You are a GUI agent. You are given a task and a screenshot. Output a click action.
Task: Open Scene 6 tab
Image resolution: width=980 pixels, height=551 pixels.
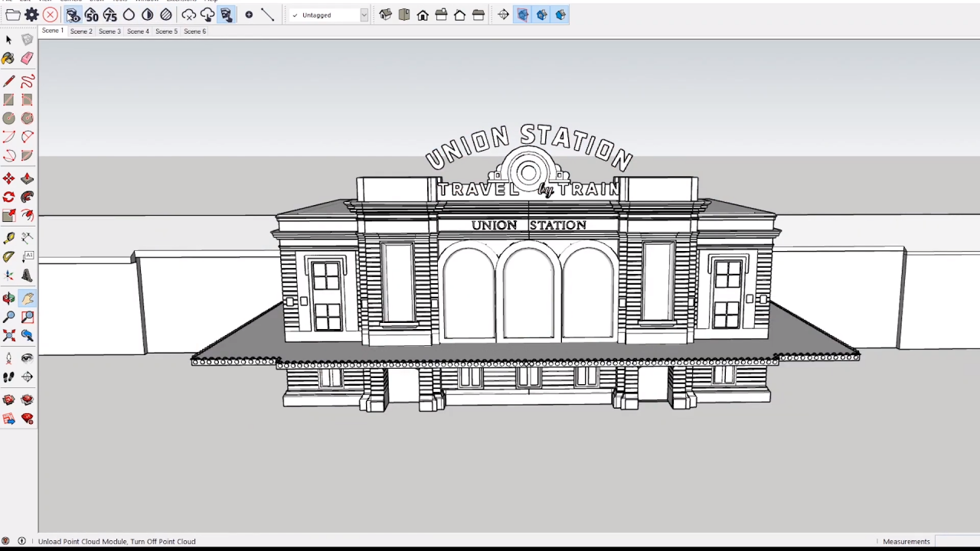(194, 31)
